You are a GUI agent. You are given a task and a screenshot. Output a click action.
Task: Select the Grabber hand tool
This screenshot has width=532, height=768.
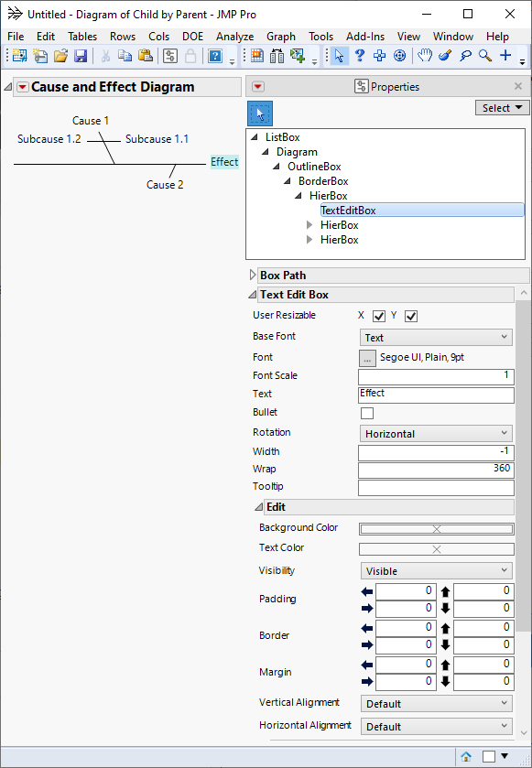pos(425,56)
